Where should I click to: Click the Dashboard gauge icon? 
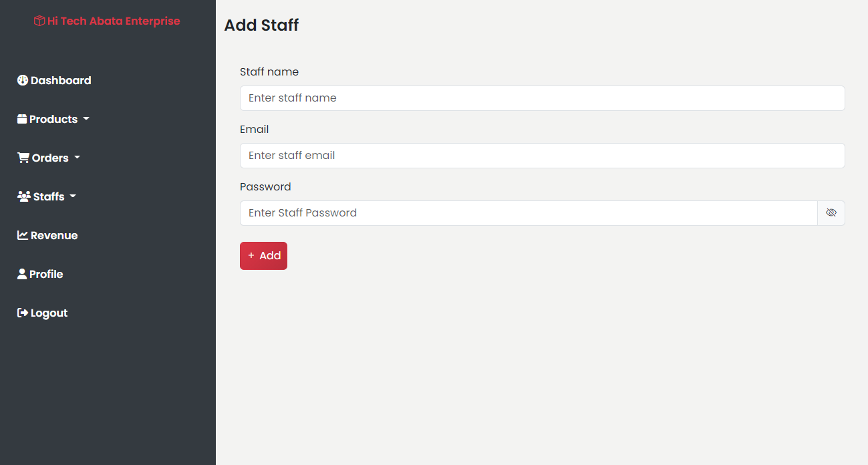(x=23, y=80)
